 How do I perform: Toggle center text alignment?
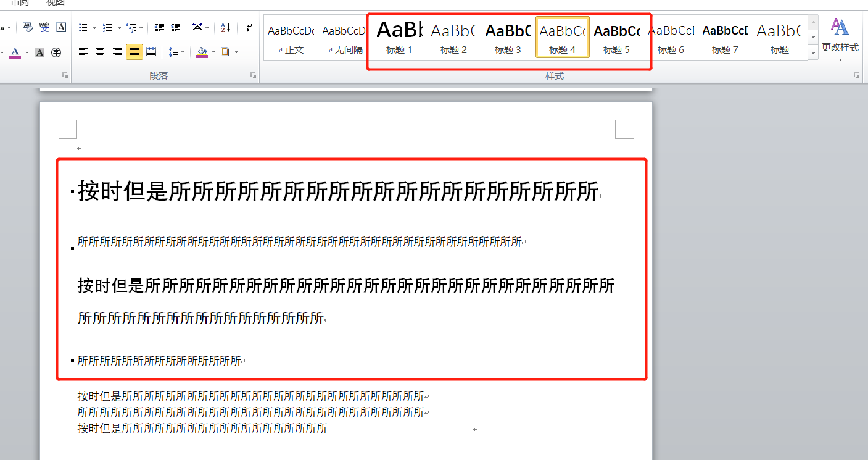tap(100, 52)
